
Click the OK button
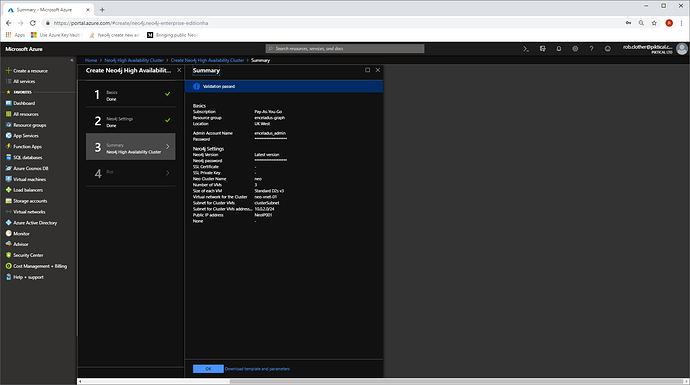(208, 369)
